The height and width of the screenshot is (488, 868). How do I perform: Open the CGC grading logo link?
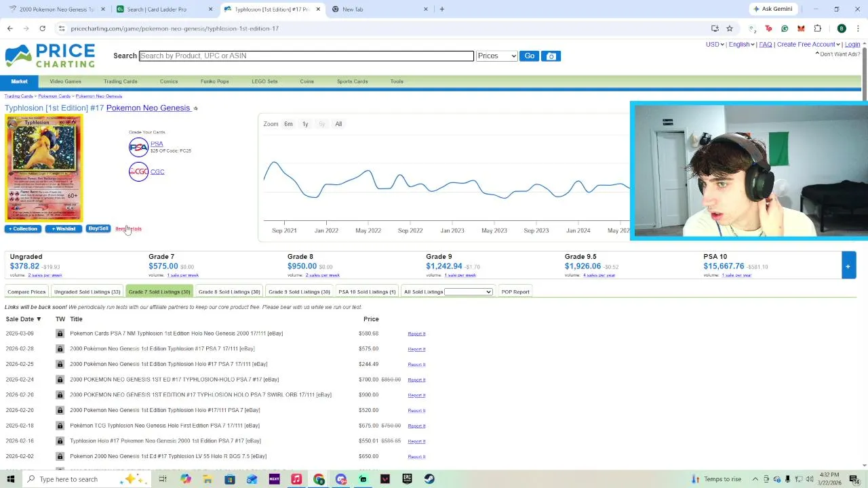click(138, 171)
